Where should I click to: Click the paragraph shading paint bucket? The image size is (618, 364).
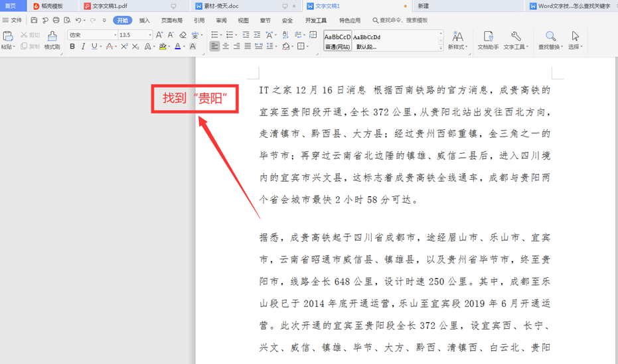point(286,46)
